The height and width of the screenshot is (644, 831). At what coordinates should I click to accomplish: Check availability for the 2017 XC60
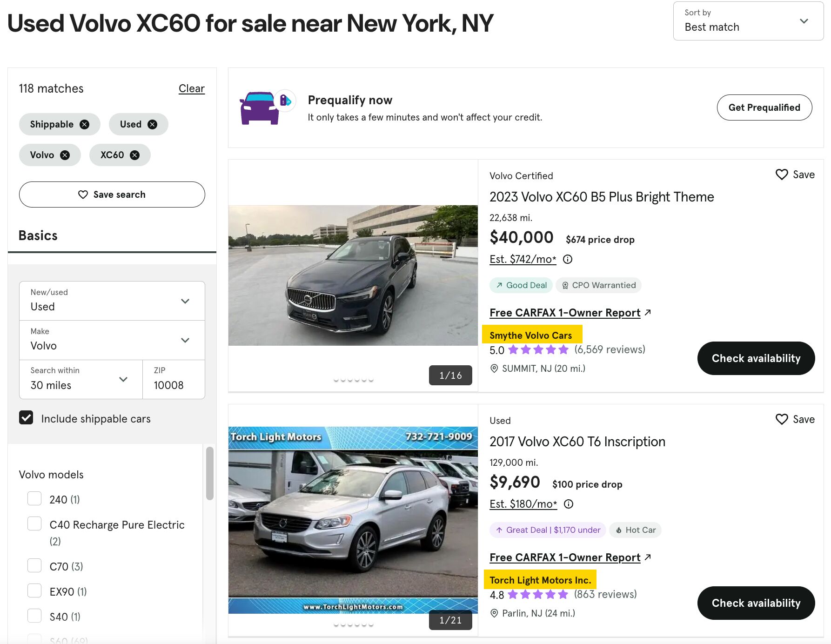pos(756,603)
